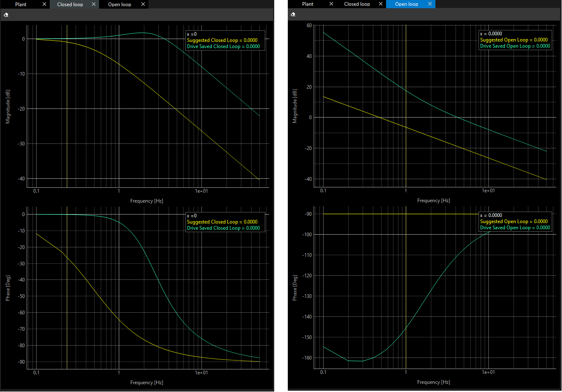Switch to the Closed loop tab on the right
Viewport: 562px width, 392px height.
[x=357, y=4]
